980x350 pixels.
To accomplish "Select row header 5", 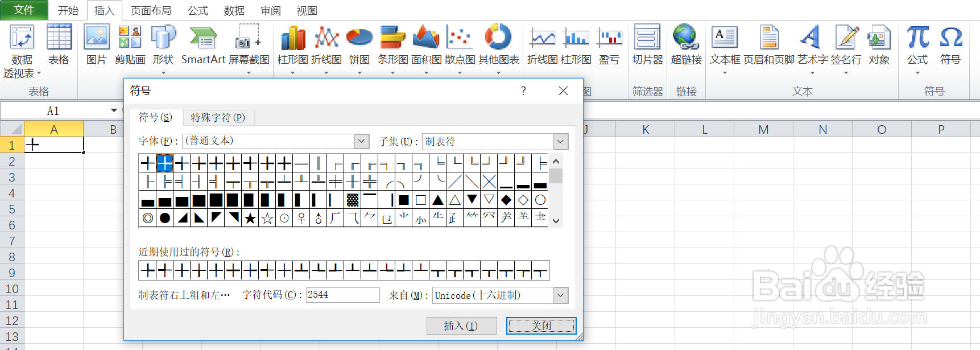I will pyautogui.click(x=12, y=209).
